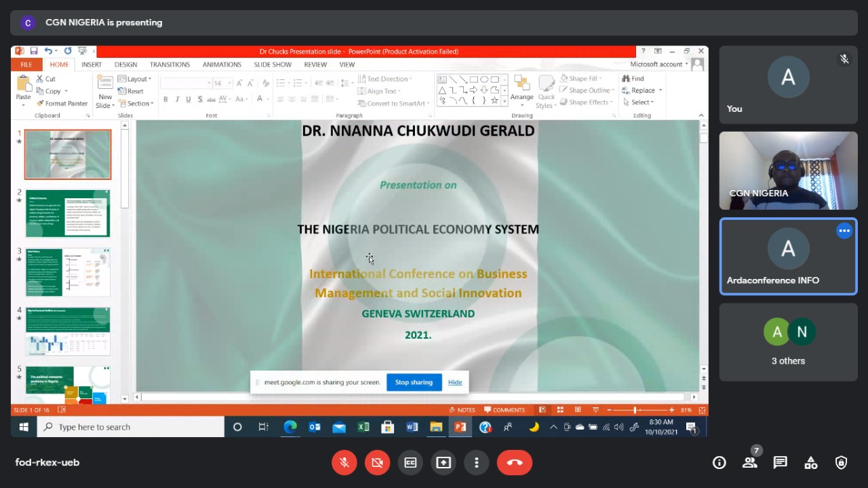Viewport: 868px width, 488px height.
Task: Expand the Section dropdown
Action: click(x=136, y=103)
